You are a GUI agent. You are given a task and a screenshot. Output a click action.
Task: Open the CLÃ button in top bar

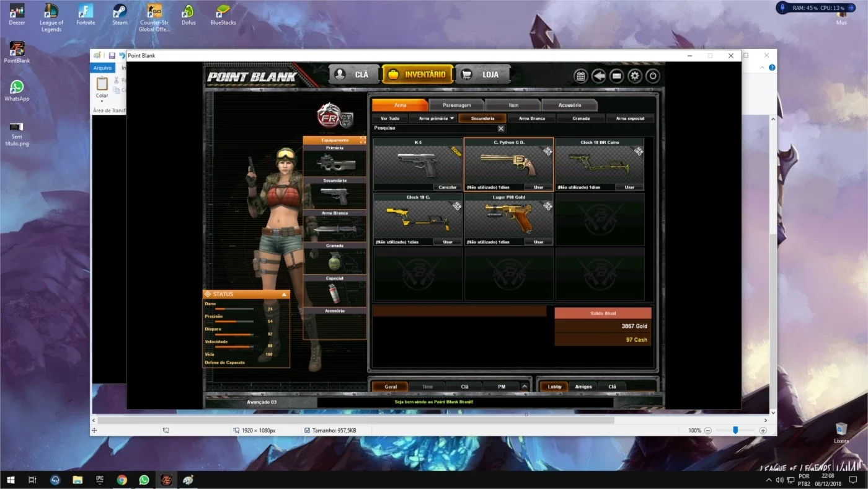pos(354,74)
